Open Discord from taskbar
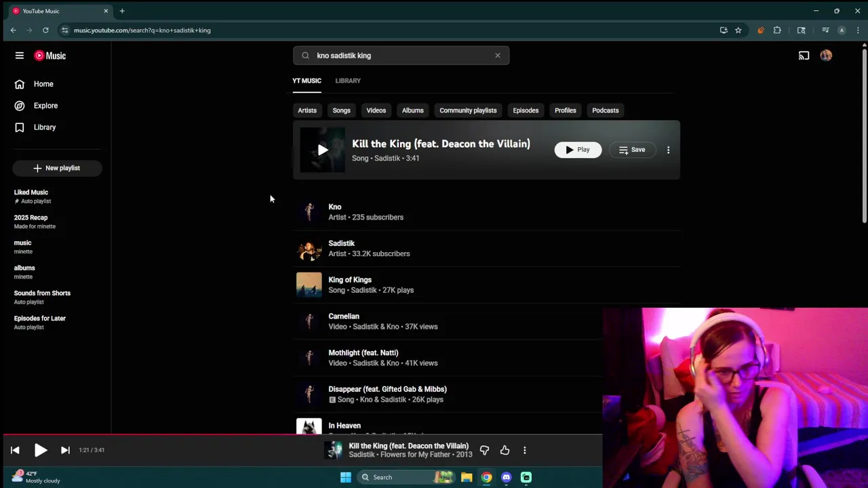Viewport: 868px width, 488px height. pyautogui.click(x=507, y=477)
